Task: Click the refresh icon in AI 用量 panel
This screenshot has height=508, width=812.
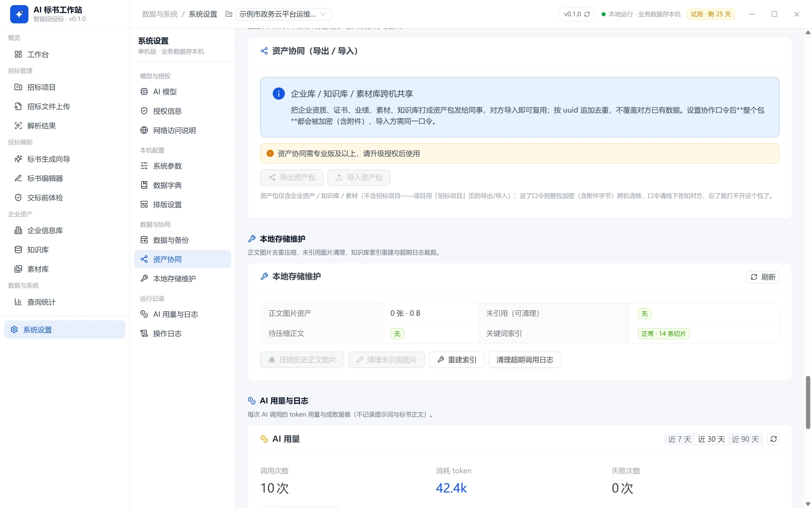Action: [773, 439]
